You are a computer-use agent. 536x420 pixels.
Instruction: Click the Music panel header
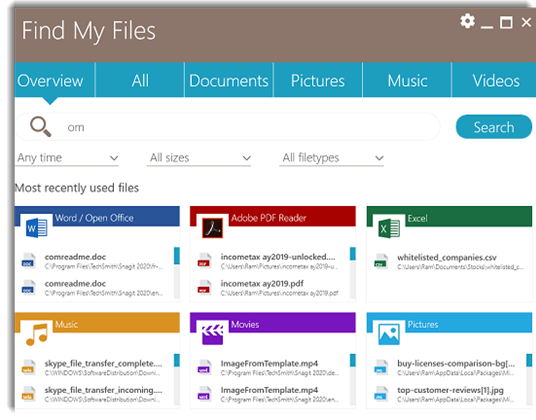[97, 322]
